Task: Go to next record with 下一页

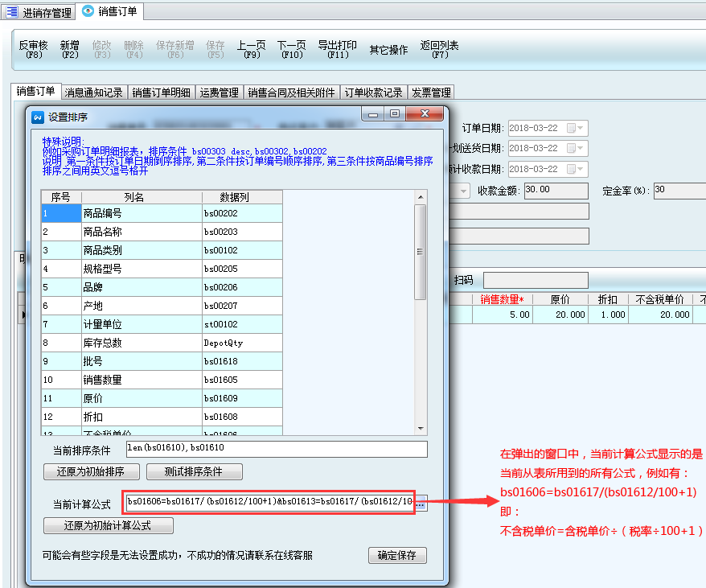Action: [291, 50]
